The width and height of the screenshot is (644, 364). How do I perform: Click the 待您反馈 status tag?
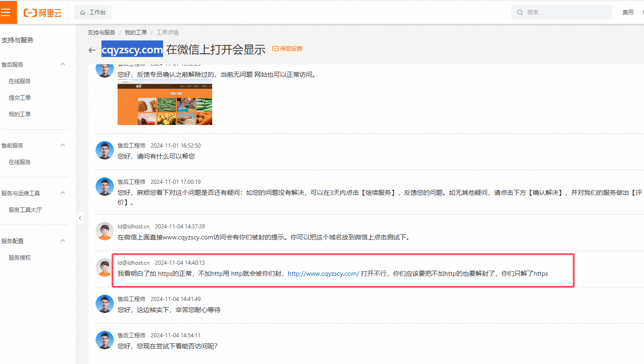pyautogui.click(x=287, y=49)
